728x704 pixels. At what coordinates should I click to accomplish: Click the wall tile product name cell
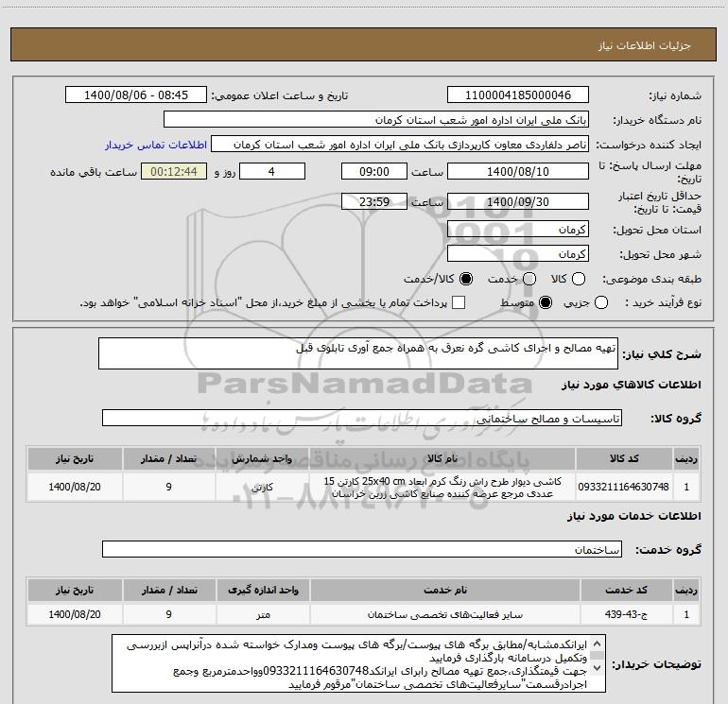click(442, 487)
